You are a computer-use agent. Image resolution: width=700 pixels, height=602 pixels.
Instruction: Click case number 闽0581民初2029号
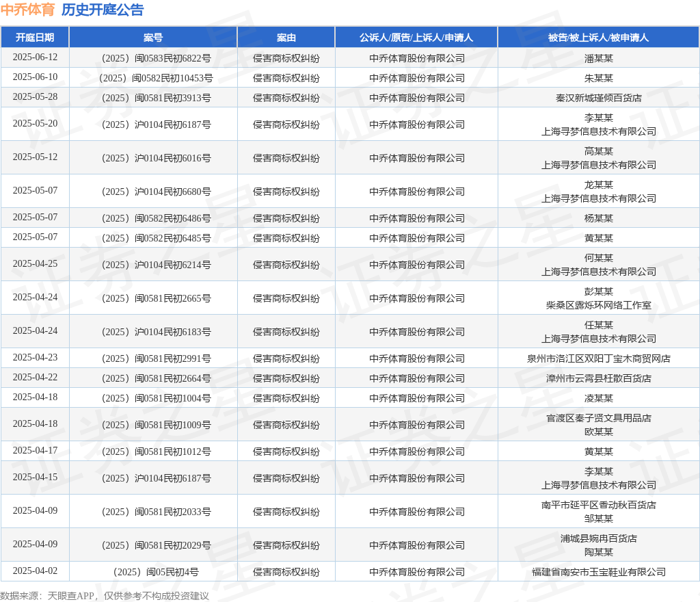(x=157, y=545)
